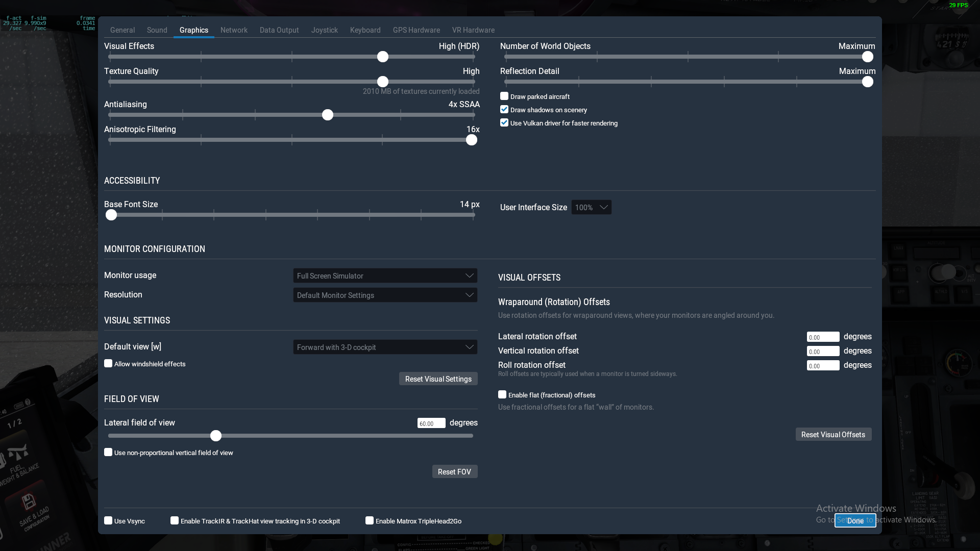Check Enable flat (fractional) offsets
This screenshot has height=551, width=980.
click(502, 395)
